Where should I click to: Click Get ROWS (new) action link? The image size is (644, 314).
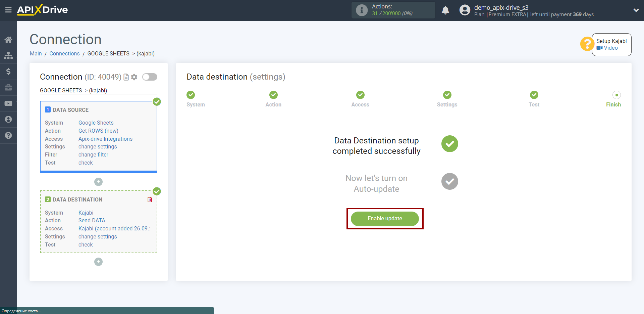98,131
